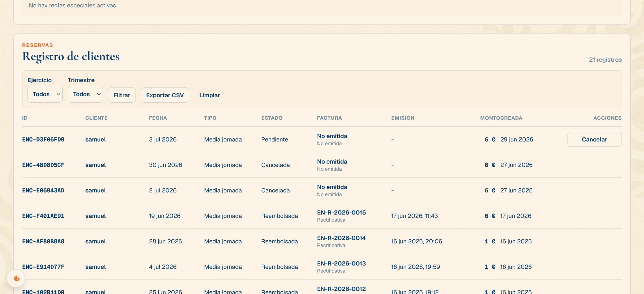Open invoice EN-R-2026-0014
This screenshot has width=644, height=294.
[x=341, y=238]
